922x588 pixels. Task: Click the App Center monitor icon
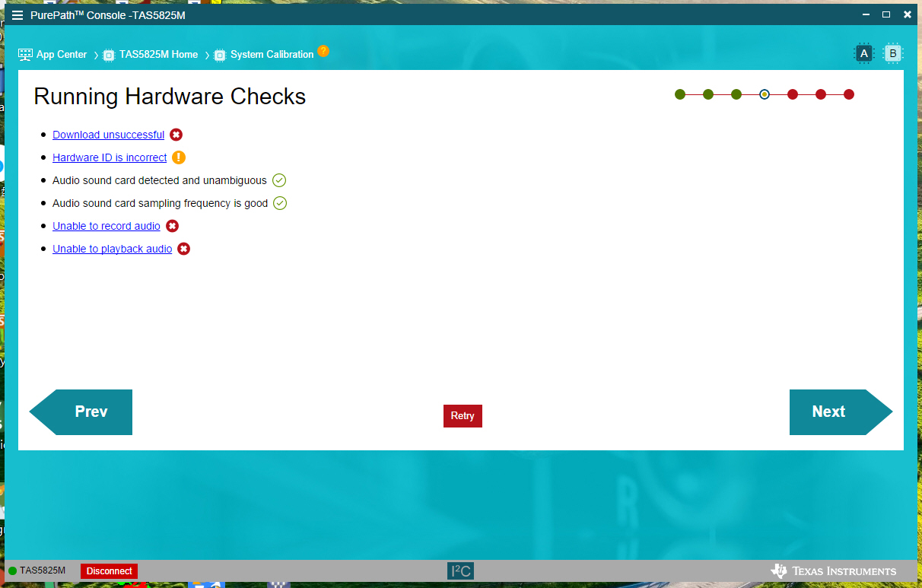point(25,55)
